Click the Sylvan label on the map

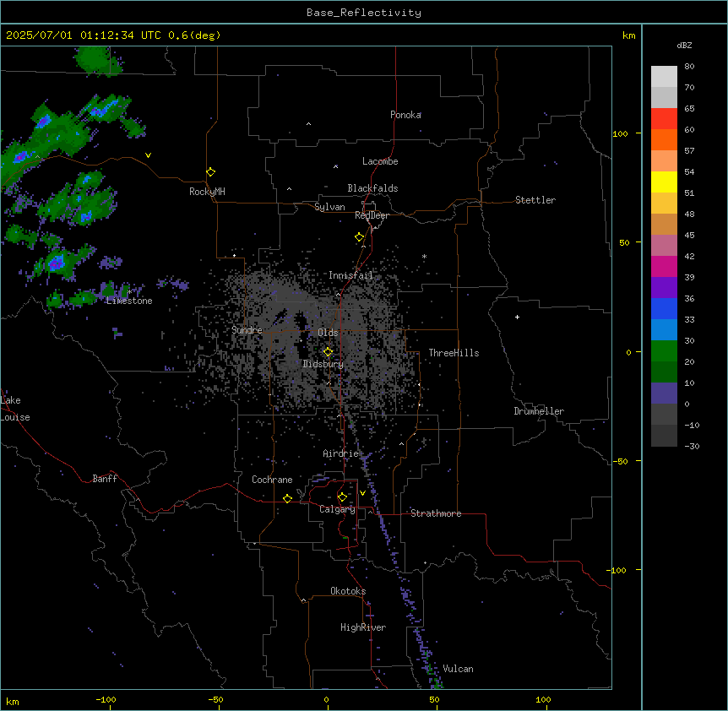pos(329,207)
